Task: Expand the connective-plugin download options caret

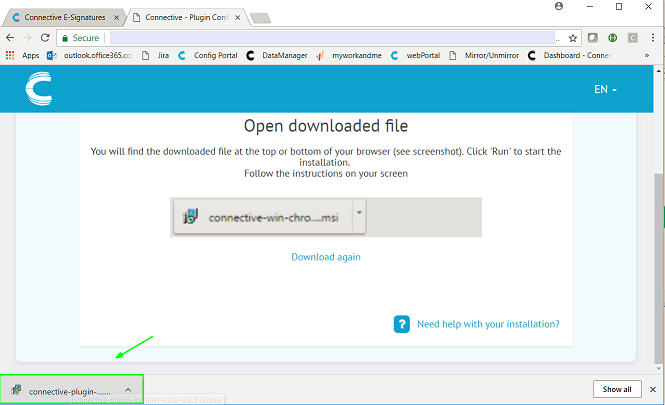Action: click(x=128, y=390)
